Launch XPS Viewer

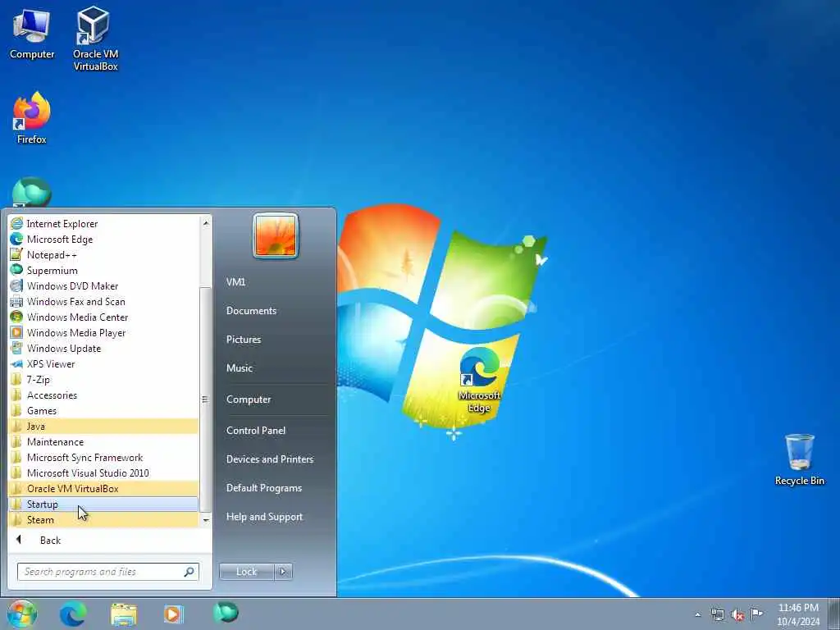[103, 363]
